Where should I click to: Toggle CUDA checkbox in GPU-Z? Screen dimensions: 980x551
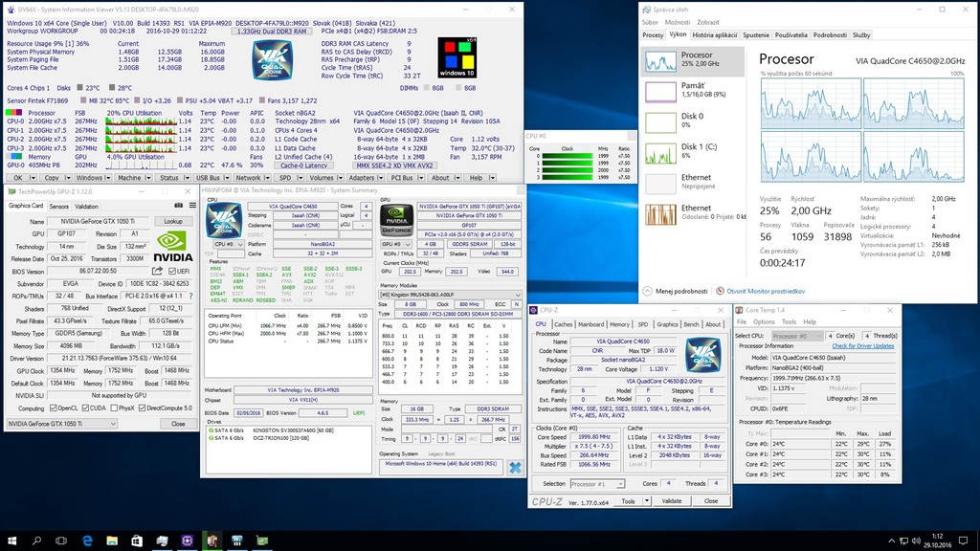pos(85,408)
